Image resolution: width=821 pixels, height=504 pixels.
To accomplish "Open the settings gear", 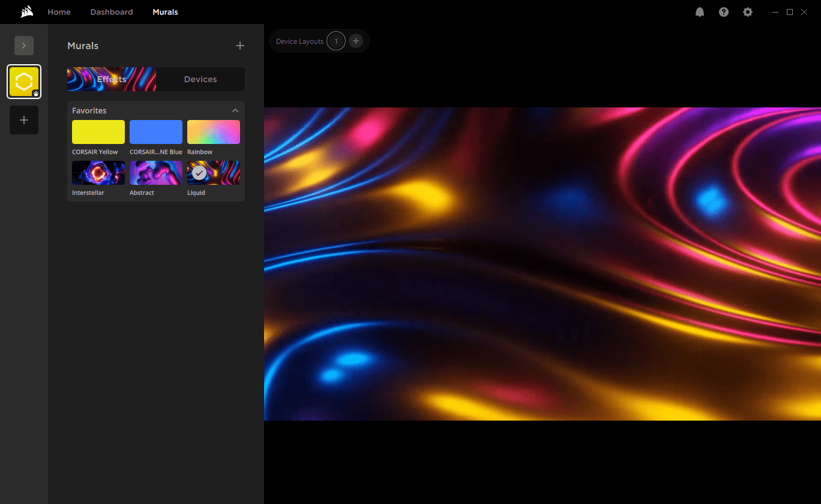I will [748, 12].
